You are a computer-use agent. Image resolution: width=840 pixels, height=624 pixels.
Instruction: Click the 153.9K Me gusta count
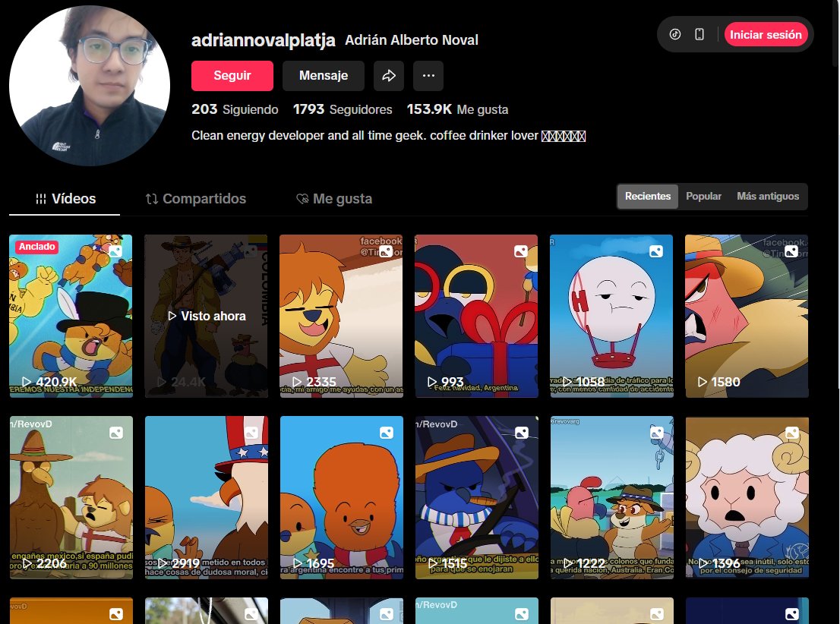tap(457, 109)
